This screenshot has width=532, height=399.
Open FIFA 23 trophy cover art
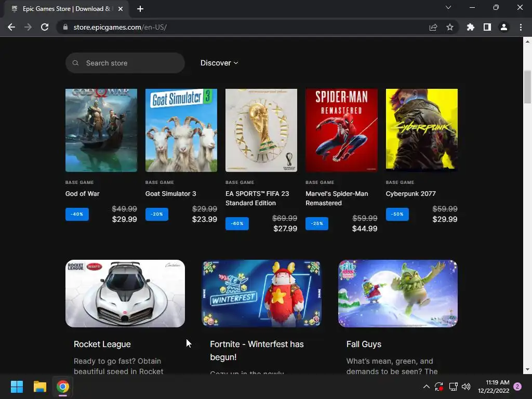click(261, 130)
